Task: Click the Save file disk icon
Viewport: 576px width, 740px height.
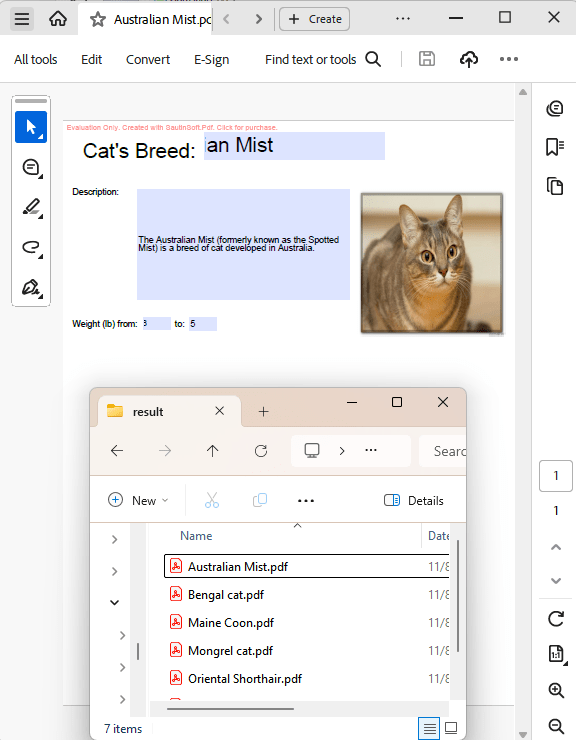Action: point(427,59)
